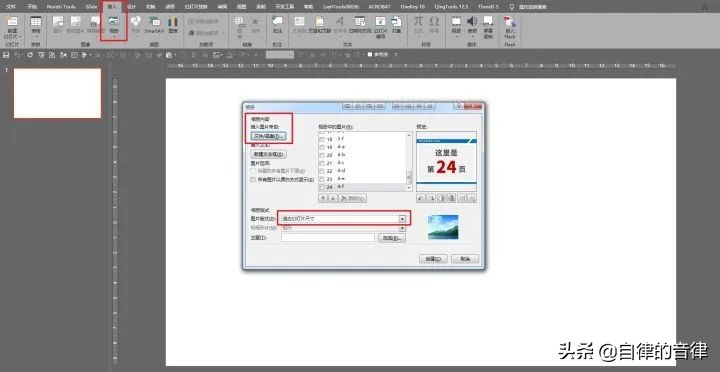Switch to the iSlide tab
Image resolution: width=720 pixels, height=372 pixels.
91,7
